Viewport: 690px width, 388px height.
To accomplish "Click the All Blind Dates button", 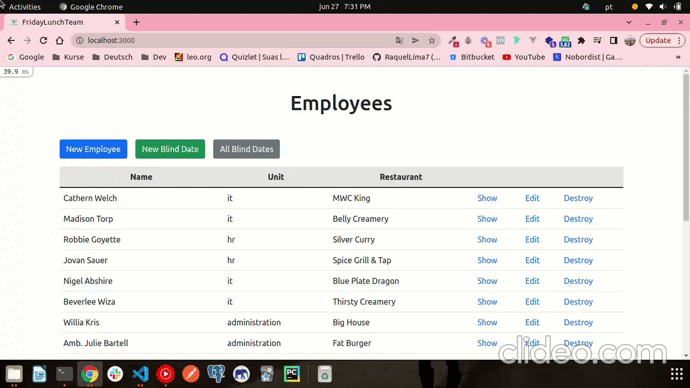I will pyautogui.click(x=246, y=149).
